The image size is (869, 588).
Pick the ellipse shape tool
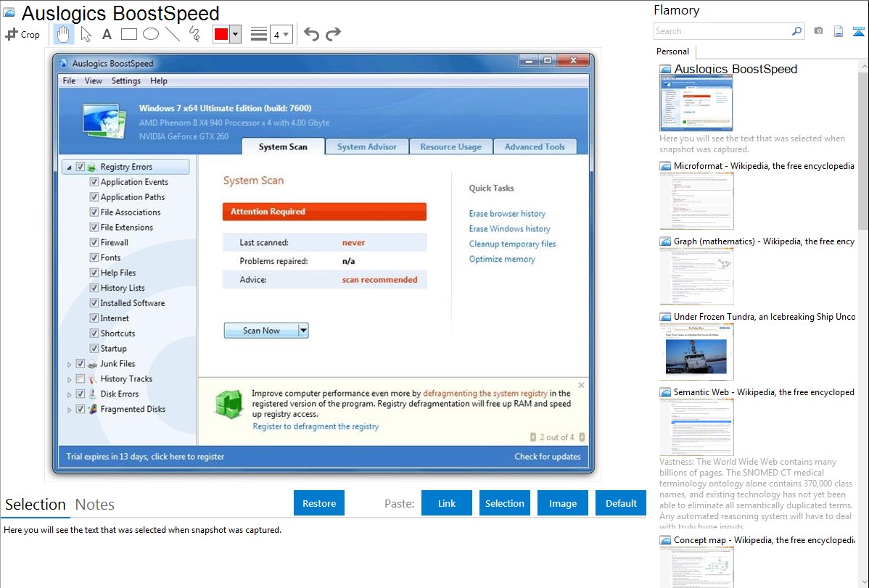tap(151, 34)
